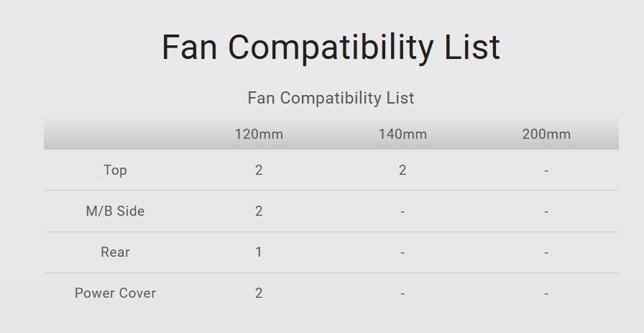644x333 pixels.
Task: Select the Top row 140mm value
Action: [402, 170]
